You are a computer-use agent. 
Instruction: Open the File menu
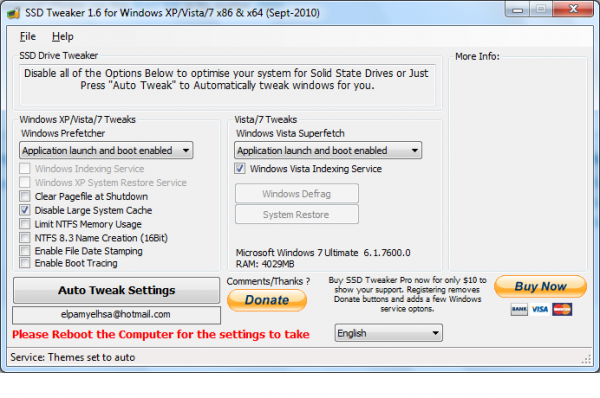(x=28, y=37)
